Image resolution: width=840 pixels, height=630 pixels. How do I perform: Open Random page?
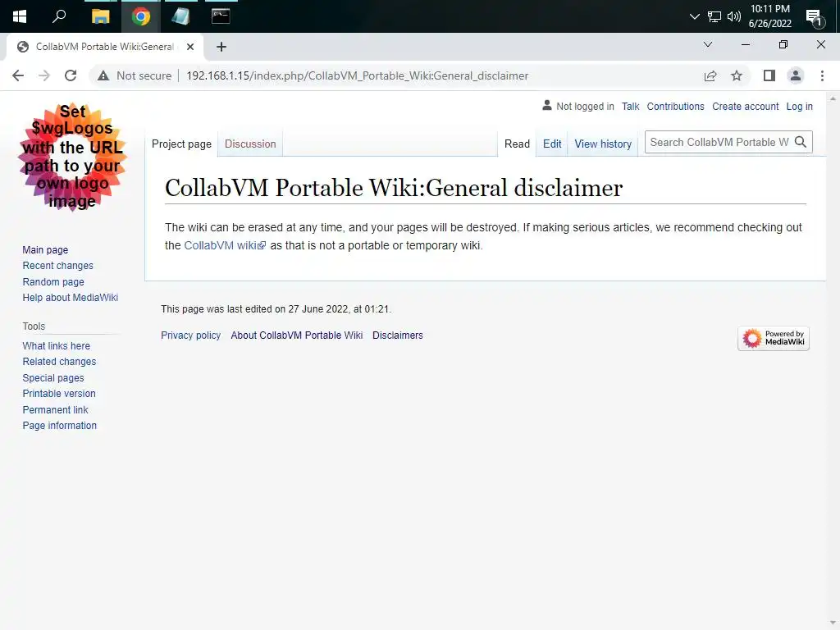[53, 282]
